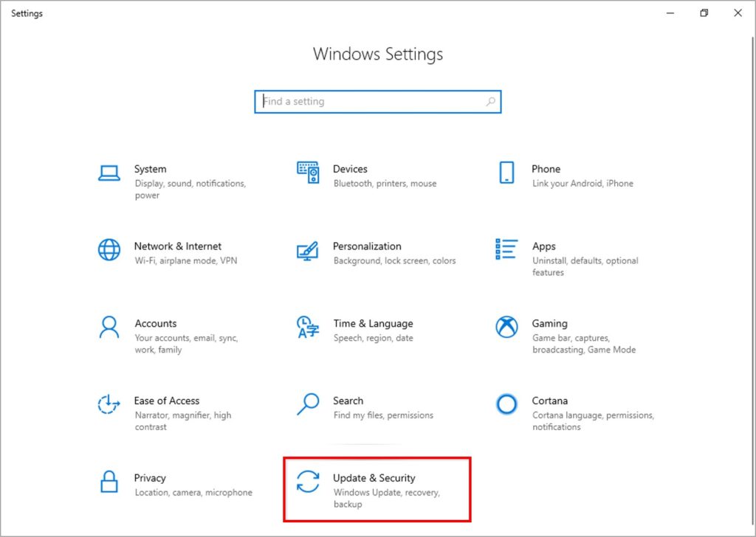Click the Phone icon

click(506, 173)
